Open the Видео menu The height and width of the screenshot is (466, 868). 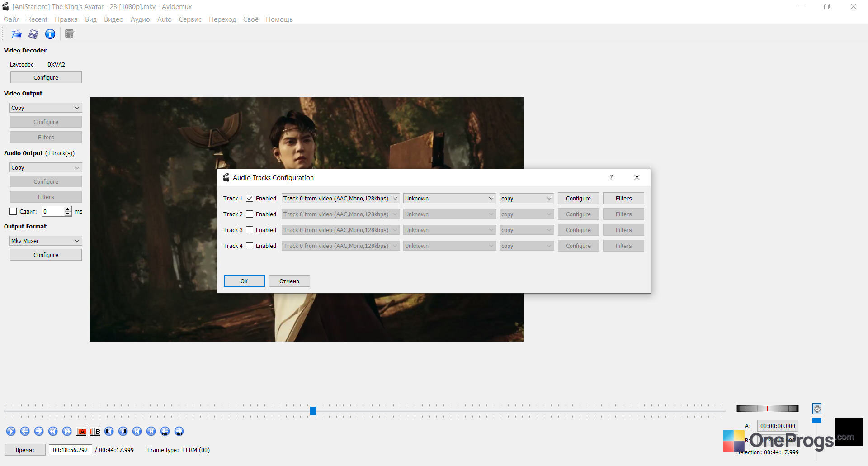113,19
